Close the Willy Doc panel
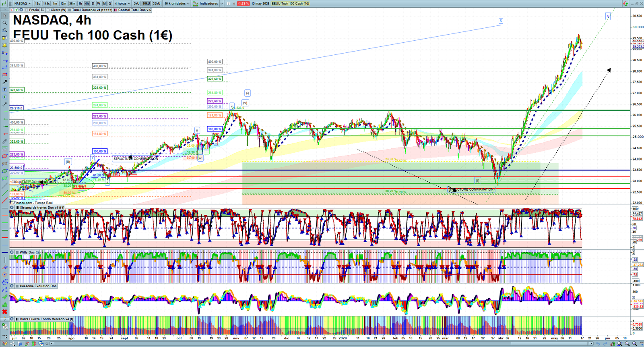The width and height of the screenshot is (644, 347). click(x=12, y=252)
